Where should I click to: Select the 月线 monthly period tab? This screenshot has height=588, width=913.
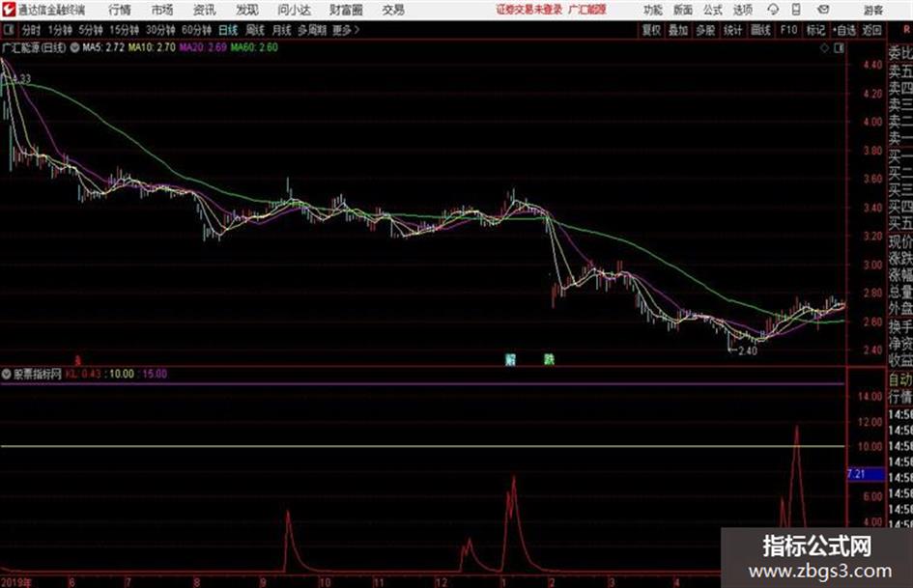(x=282, y=30)
